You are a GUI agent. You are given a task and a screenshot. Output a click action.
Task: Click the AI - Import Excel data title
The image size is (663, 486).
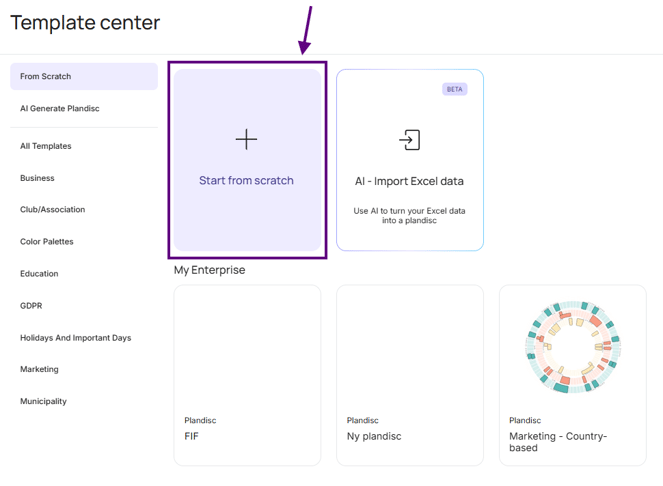[x=409, y=181]
